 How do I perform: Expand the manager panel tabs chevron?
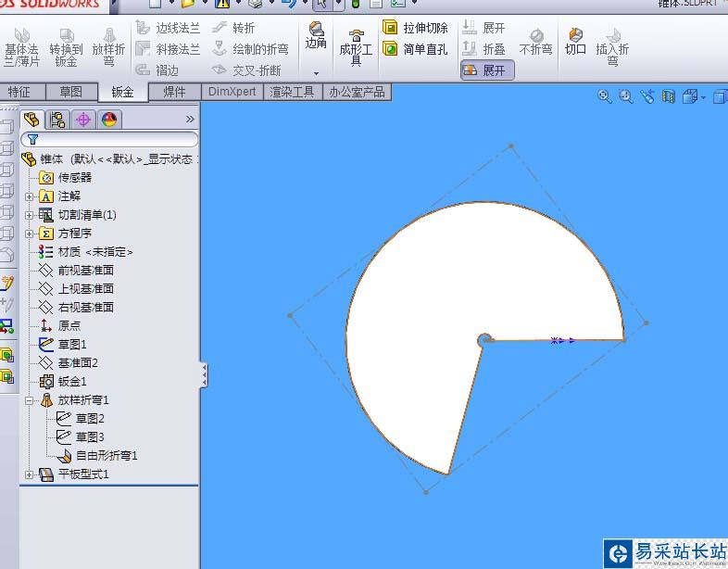190,120
